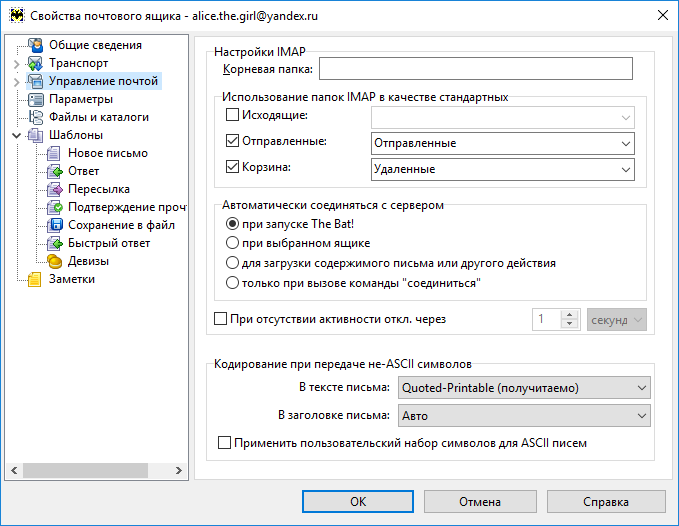Click the Транспорт icon in sidebar
Viewport: 679px width, 526px height.
(x=36, y=63)
